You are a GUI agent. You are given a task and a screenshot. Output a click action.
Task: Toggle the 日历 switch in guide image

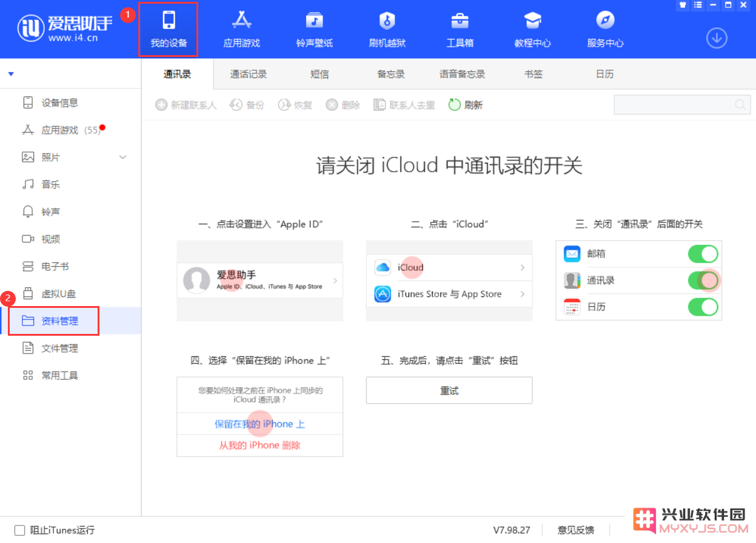pos(703,307)
